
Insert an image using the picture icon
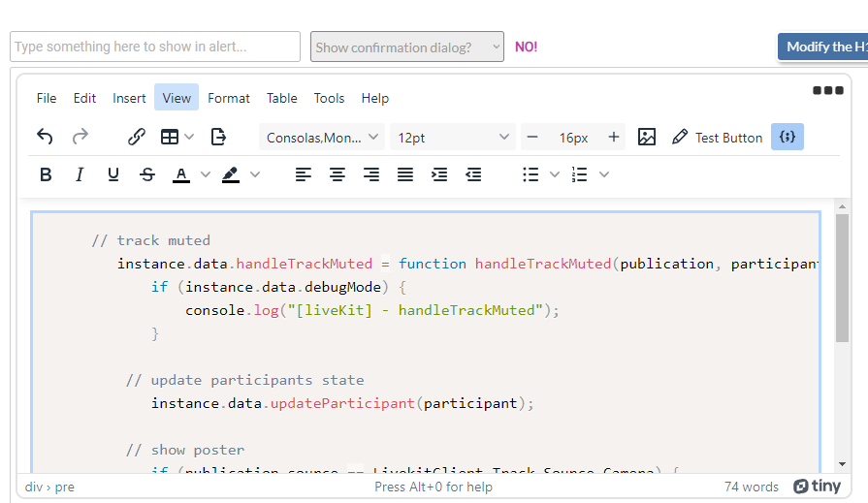tap(647, 137)
